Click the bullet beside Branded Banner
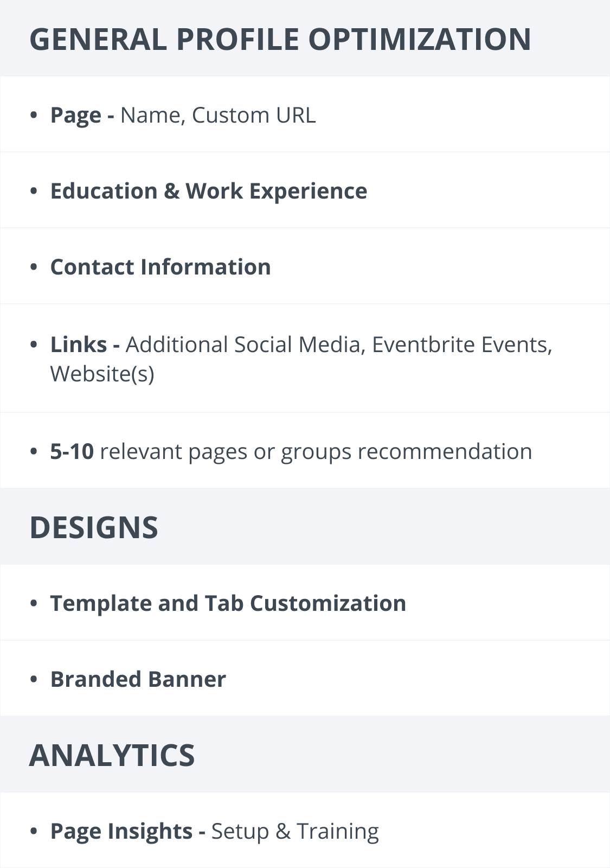Viewport: 610px width, 868px height. pyautogui.click(x=34, y=679)
